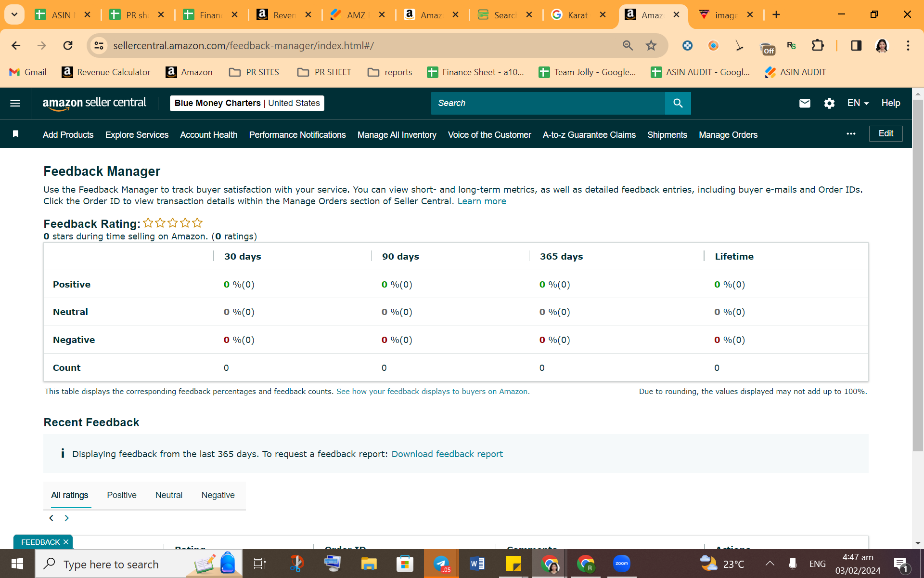Click the previous page chevron under rating tabs
Viewport: 924px width, 578px height.
click(x=51, y=518)
